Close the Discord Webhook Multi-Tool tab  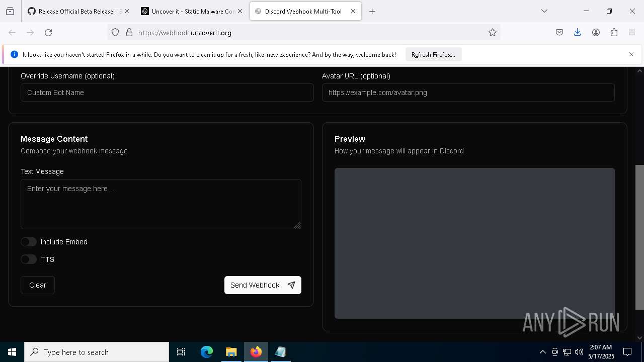[353, 11]
